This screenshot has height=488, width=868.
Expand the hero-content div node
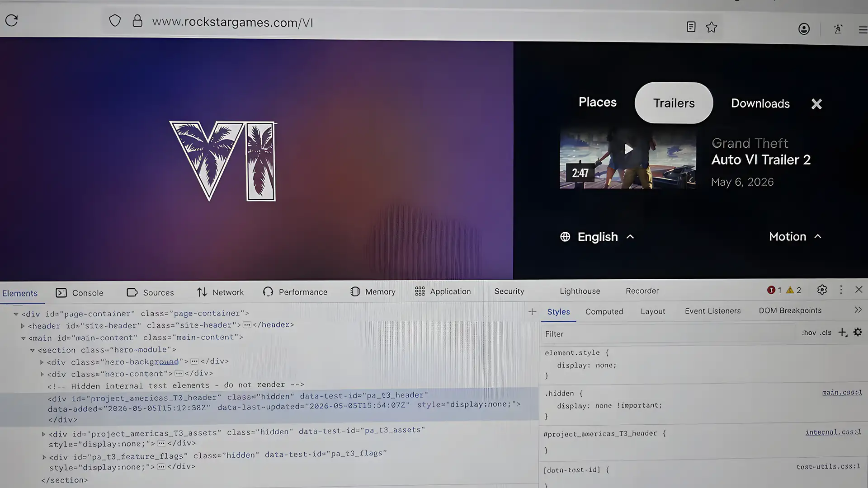(42, 374)
